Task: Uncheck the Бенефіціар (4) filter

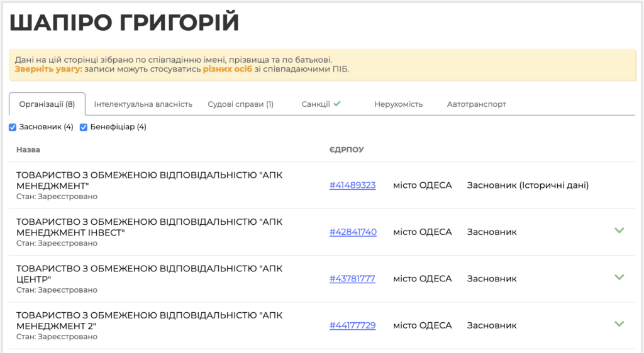Action: point(84,128)
